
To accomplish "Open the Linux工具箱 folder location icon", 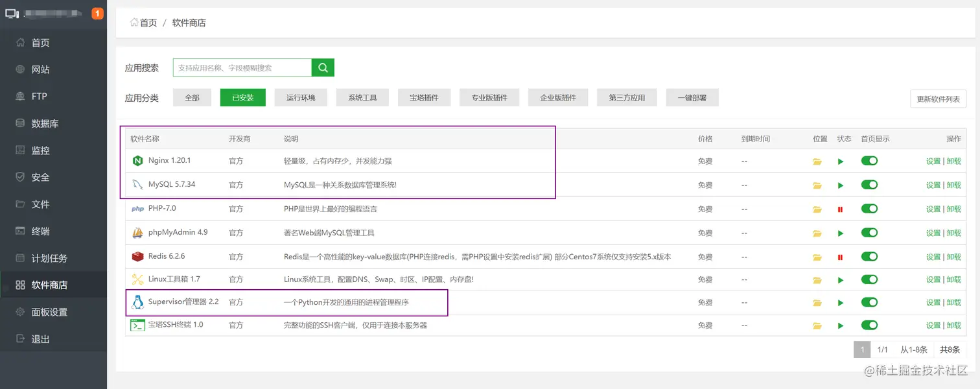I will coord(817,280).
